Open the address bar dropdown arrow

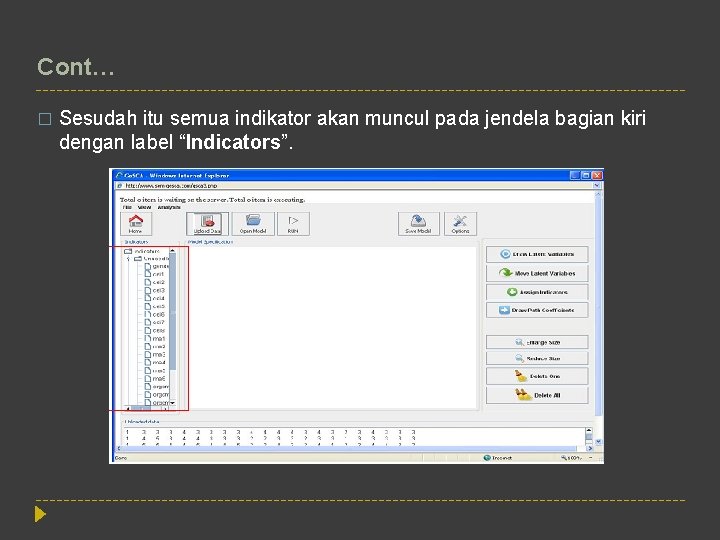[x=597, y=186]
